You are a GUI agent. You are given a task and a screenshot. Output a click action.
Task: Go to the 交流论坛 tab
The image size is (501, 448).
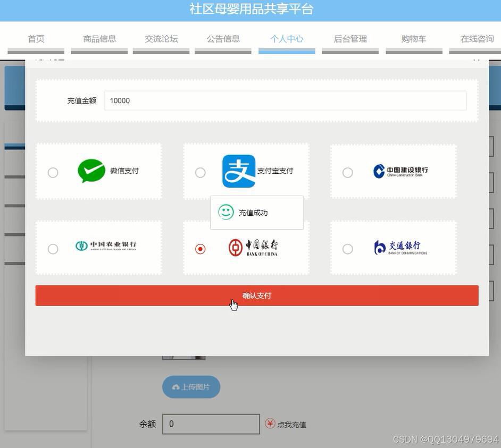click(x=161, y=39)
